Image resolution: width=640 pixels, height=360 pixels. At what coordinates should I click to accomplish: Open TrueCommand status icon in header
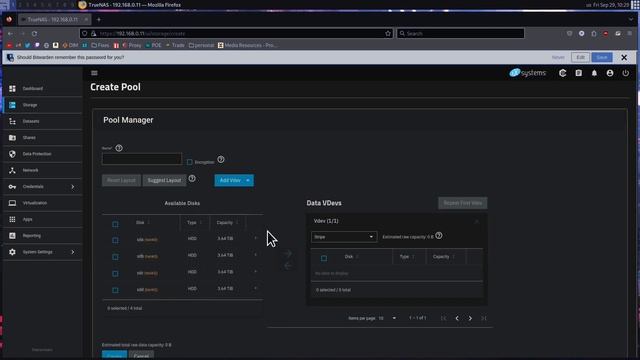tap(562, 73)
